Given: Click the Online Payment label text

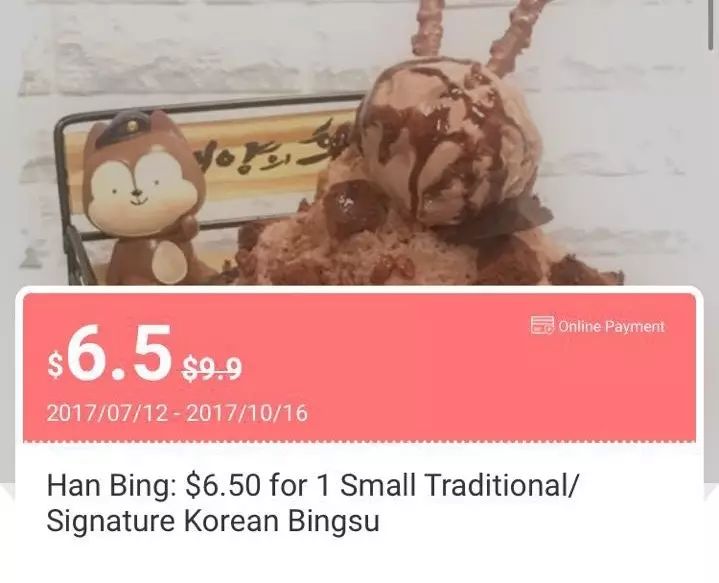Looking at the screenshot, I should 611,327.
